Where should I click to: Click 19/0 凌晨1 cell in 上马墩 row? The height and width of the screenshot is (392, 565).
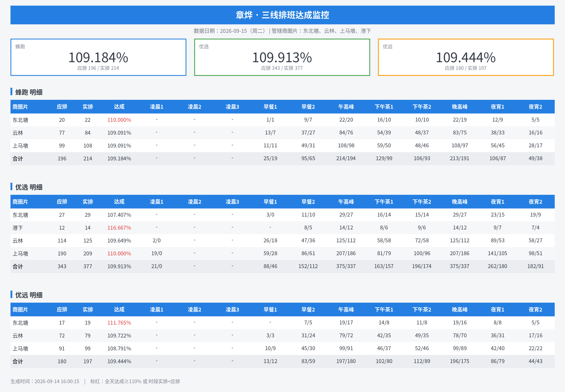point(157,253)
